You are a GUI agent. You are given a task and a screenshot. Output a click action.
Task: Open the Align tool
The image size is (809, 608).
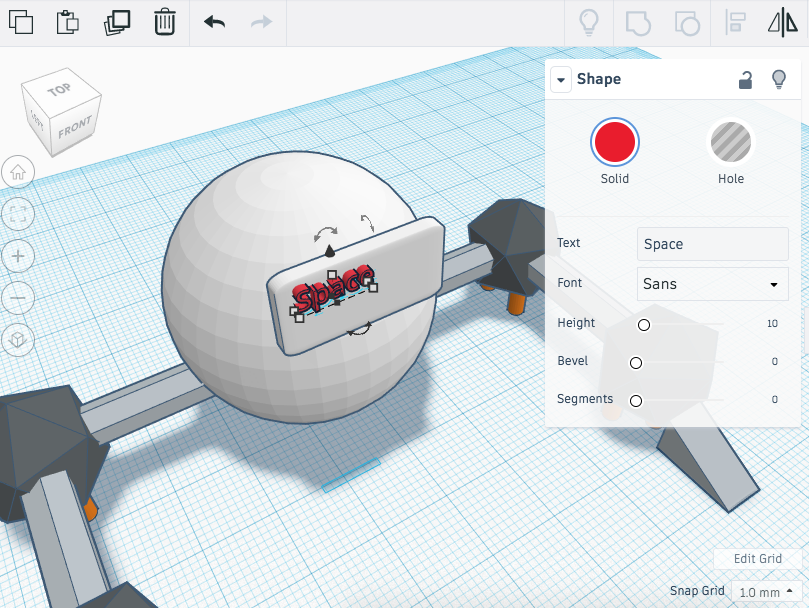[x=736, y=21]
